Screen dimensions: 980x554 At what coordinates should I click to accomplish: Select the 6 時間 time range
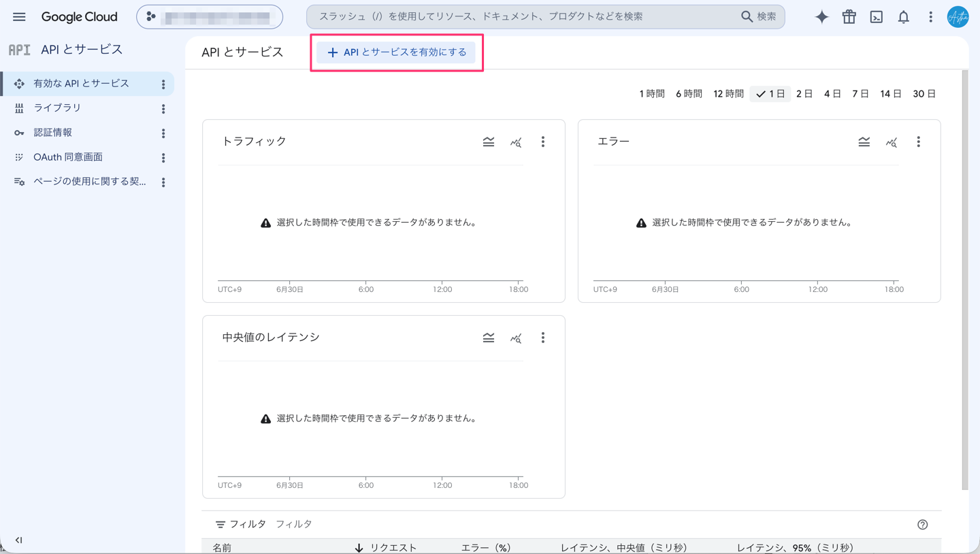(689, 94)
